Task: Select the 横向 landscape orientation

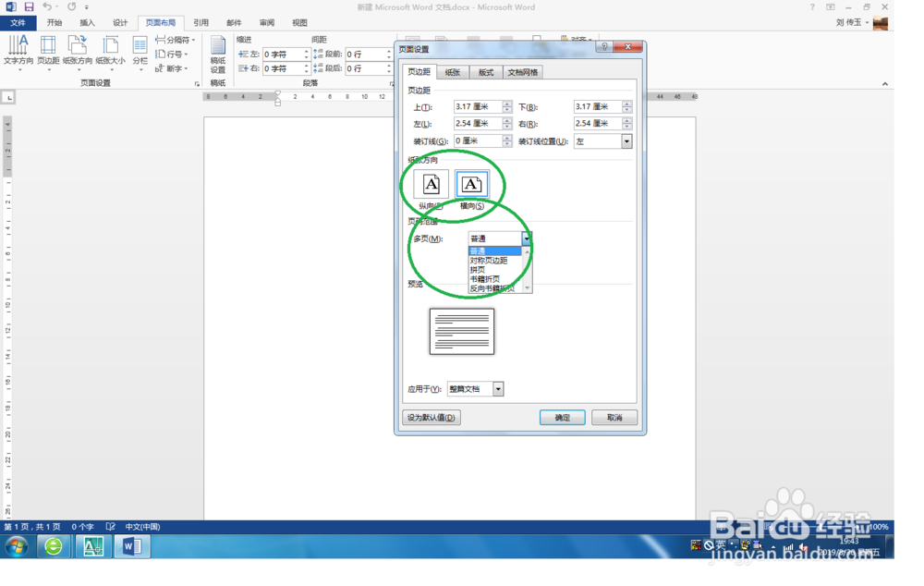Action: 473,183
